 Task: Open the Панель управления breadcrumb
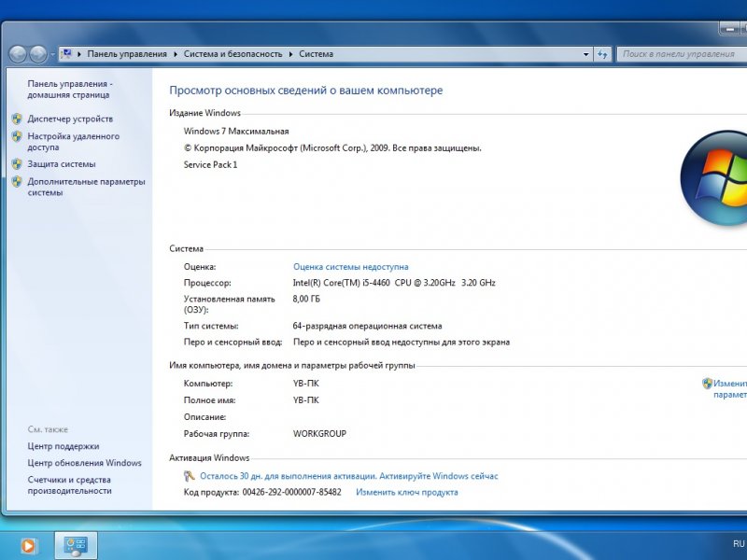point(127,54)
